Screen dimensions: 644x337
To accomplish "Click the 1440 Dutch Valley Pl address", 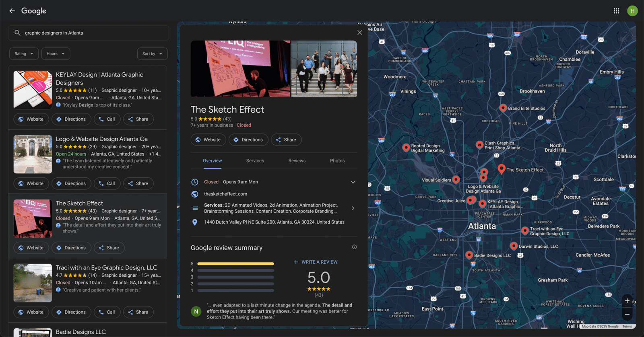I will pos(274,222).
